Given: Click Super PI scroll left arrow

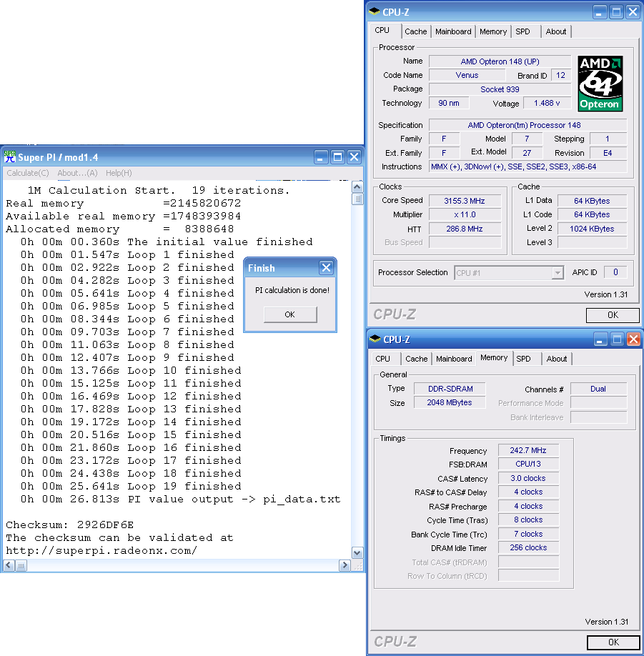Looking at the screenshot, I should tap(9, 565).
